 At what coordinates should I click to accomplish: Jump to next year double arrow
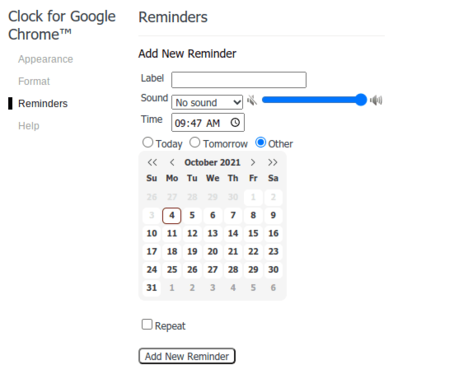click(273, 162)
